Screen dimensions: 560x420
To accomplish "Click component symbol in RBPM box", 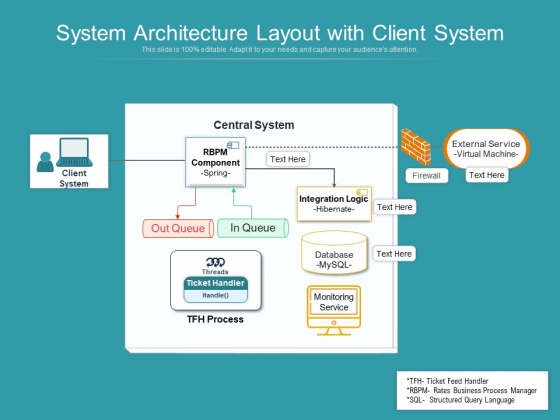I will (233, 145).
